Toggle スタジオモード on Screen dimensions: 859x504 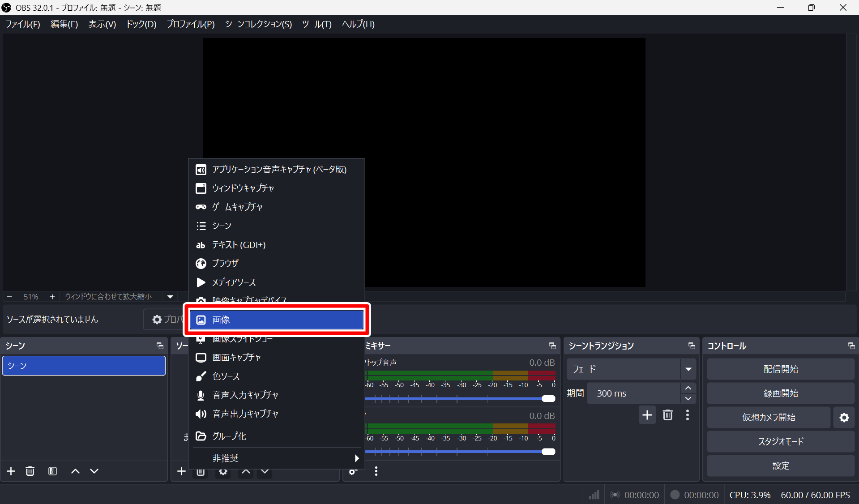pyautogui.click(x=780, y=441)
